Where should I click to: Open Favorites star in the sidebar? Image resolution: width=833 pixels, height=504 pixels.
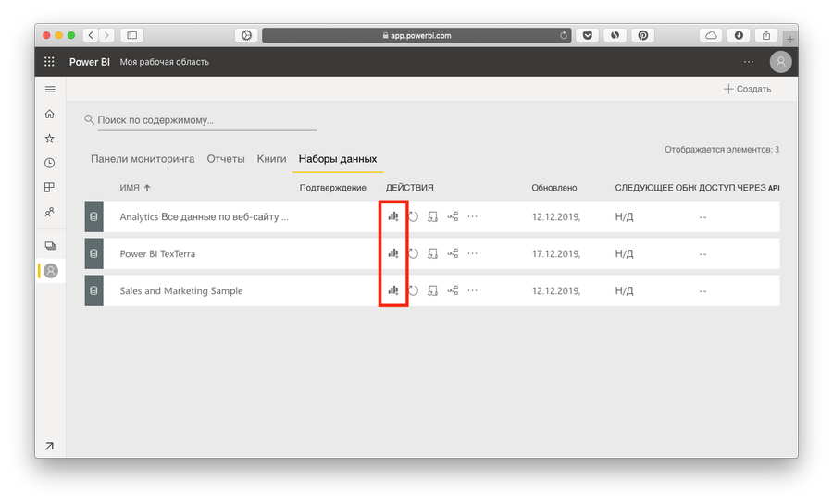coord(50,139)
